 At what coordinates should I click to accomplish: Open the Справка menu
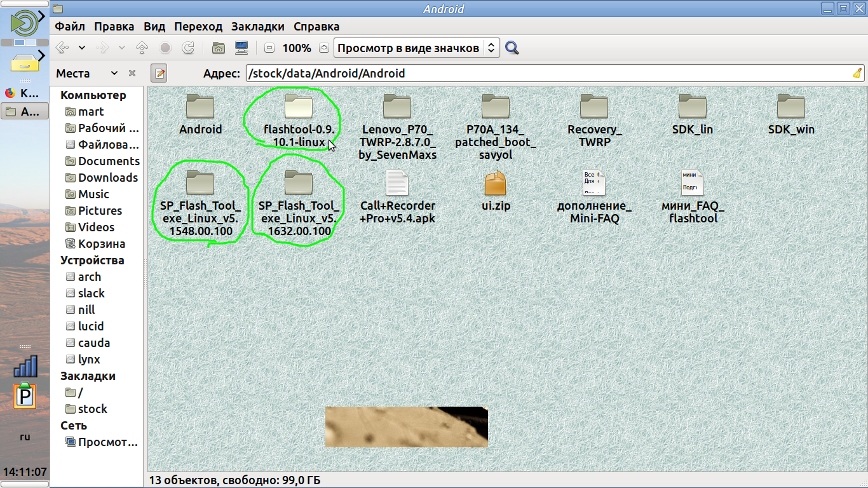click(316, 27)
